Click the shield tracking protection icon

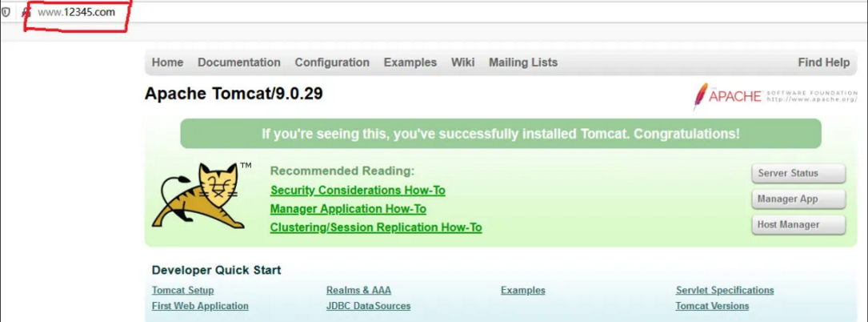click(x=6, y=12)
